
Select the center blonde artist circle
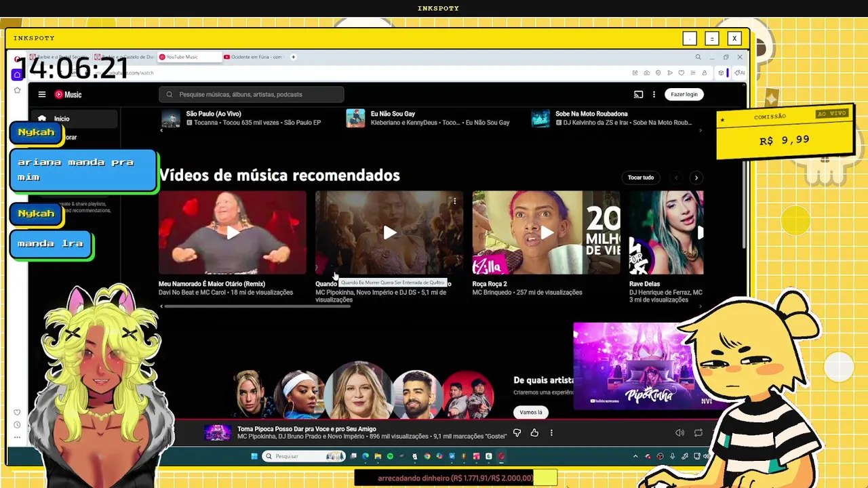(359, 392)
